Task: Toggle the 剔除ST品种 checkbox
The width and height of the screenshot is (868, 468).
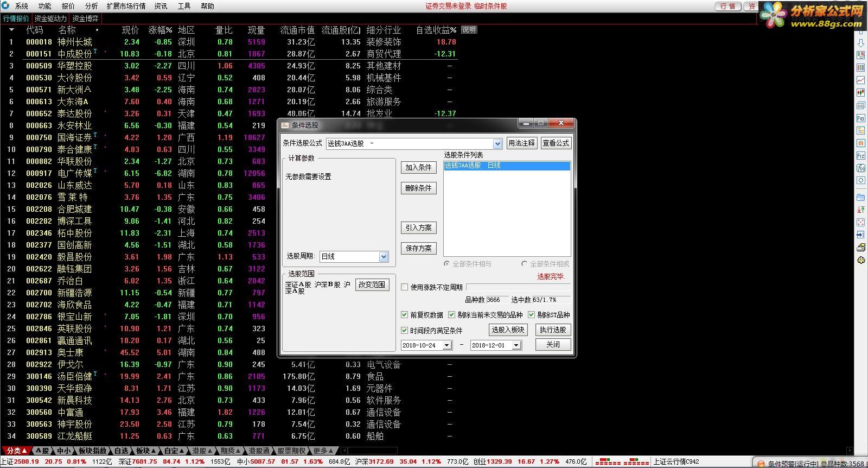Action: tap(531, 315)
